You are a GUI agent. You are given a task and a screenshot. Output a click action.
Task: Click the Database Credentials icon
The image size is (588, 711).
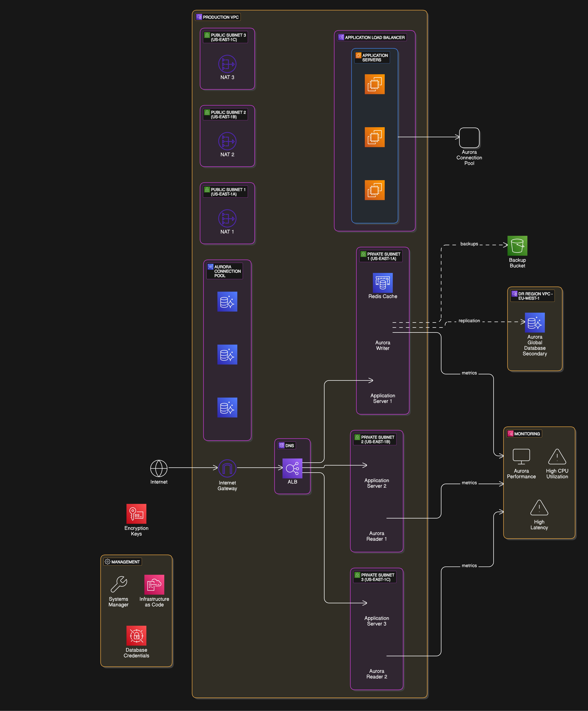(136, 635)
